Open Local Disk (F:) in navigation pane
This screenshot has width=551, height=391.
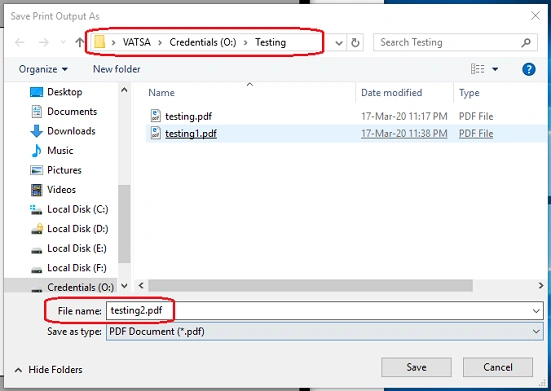(x=69, y=268)
